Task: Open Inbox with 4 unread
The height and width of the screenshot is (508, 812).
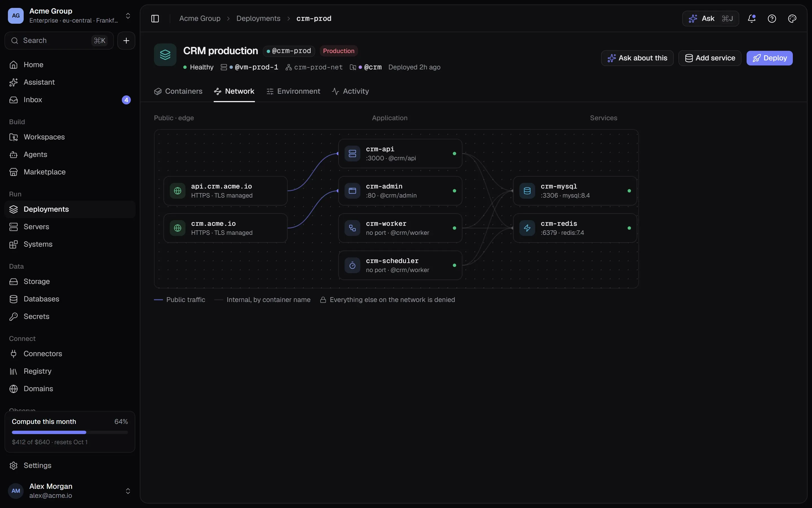Action: (x=70, y=100)
